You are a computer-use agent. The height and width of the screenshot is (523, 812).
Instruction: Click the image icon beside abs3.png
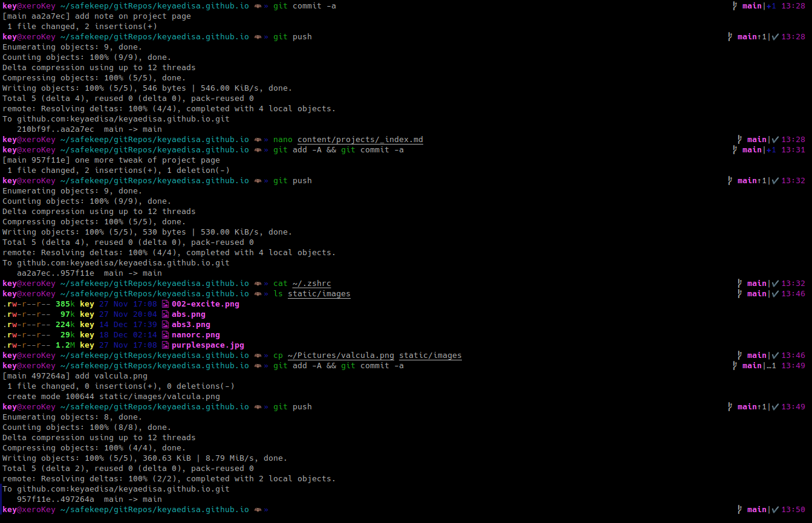tap(165, 324)
